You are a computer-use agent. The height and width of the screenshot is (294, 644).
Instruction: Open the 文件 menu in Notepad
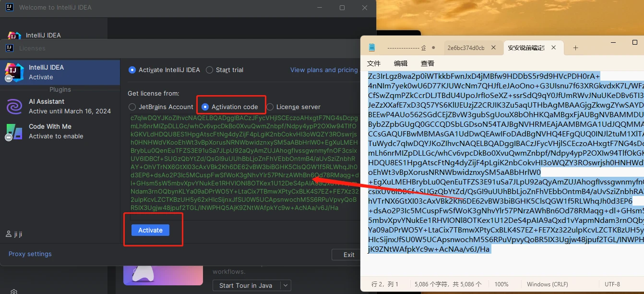pos(374,63)
